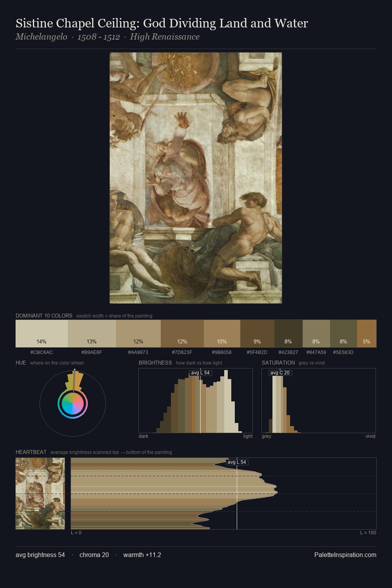This screenshot has height=588, width=392.
Task: Click the 'avg C 20' label in Saturation chart
Action: pos(280,373)
